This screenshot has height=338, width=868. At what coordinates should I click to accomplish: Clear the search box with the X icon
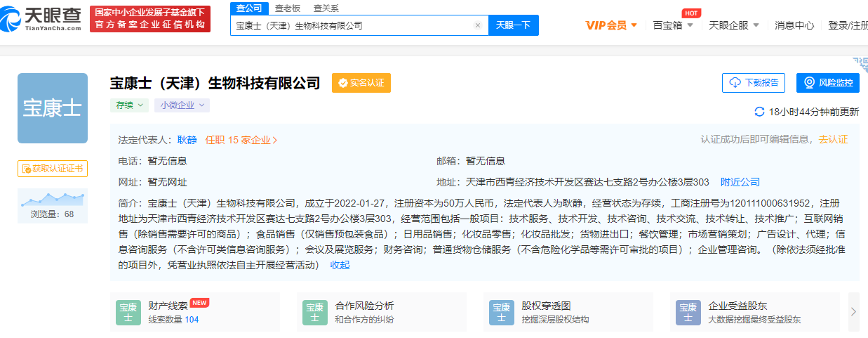[478, 25]
